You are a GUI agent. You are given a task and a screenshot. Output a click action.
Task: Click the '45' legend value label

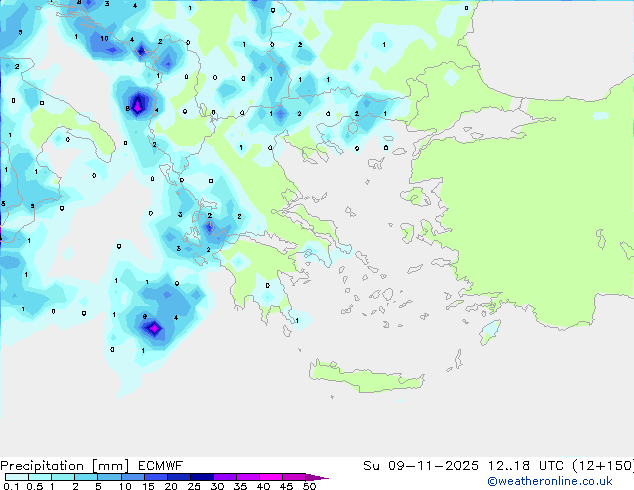click(x=286, y=486)
